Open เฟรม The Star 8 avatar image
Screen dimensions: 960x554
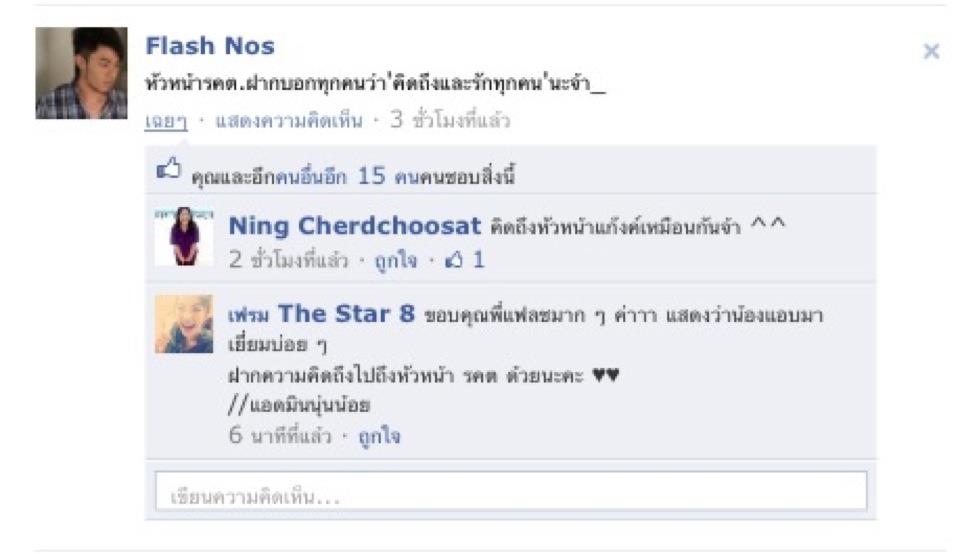(x=184, y=324)
